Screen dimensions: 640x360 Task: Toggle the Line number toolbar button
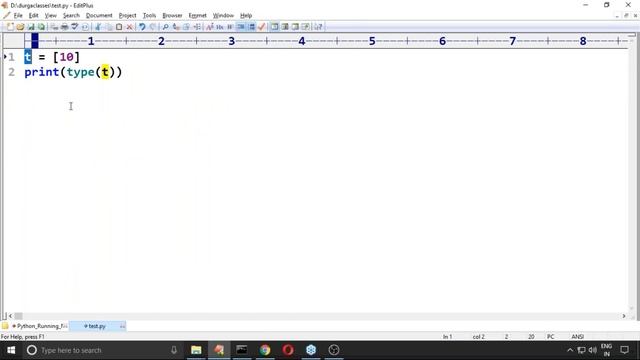pyautogui.click(x=251, y=27)
